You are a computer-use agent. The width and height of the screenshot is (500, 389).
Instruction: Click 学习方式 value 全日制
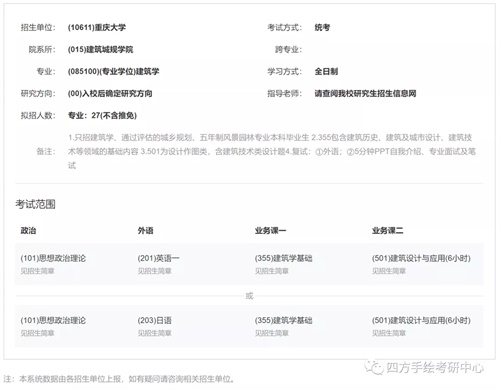[326, 71]
